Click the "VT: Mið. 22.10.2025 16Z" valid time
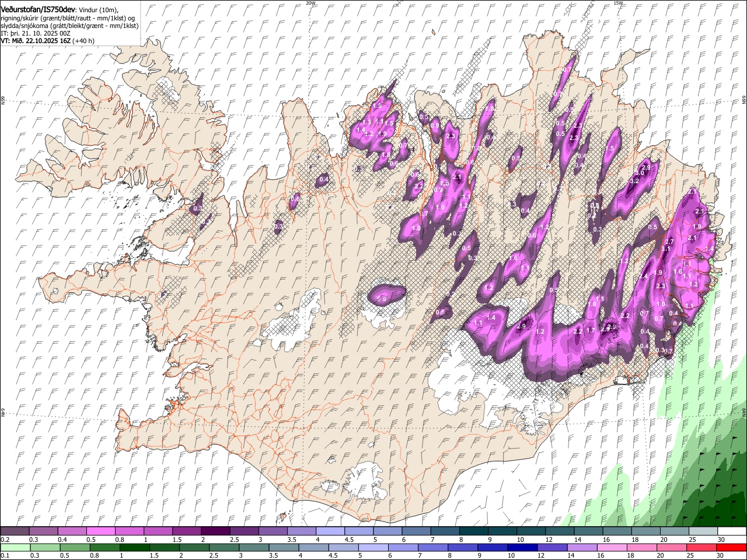Viewport: 747px width, 560px height. pos(36,41)
